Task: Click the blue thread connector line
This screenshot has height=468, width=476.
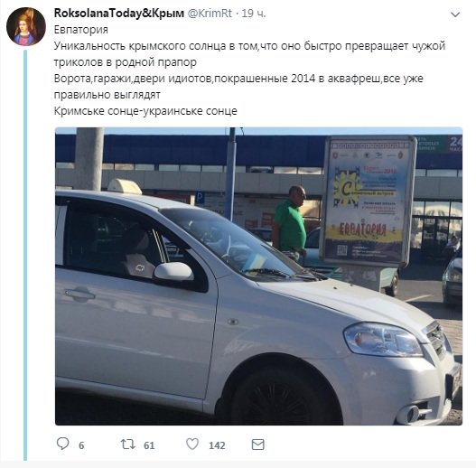Action: (25, 255)
